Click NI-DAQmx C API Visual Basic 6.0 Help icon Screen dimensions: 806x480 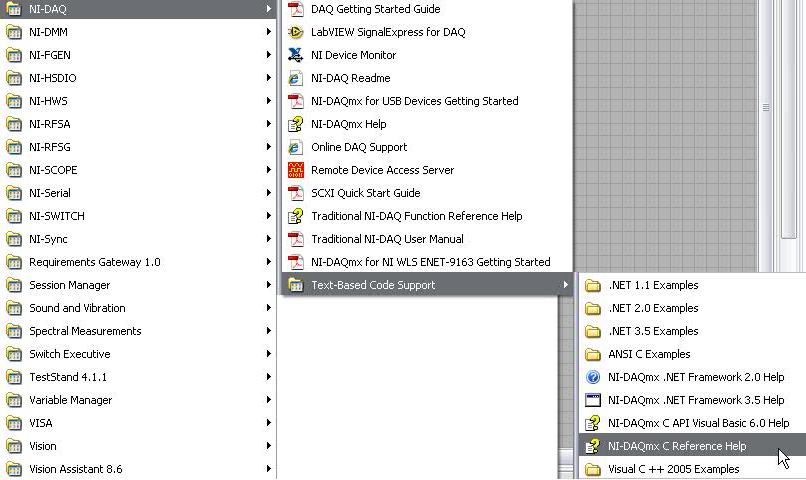coord(593,423)
